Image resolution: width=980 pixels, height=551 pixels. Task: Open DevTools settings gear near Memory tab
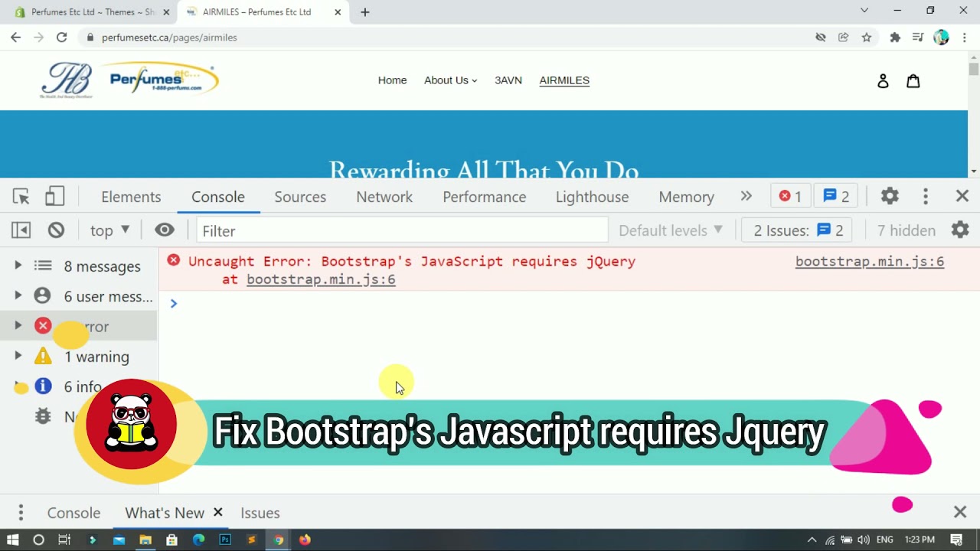[890, 197]
